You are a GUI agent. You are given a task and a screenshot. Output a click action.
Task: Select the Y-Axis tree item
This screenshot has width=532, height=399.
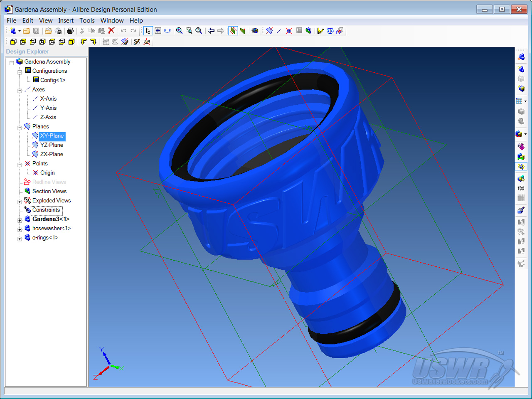48,108
